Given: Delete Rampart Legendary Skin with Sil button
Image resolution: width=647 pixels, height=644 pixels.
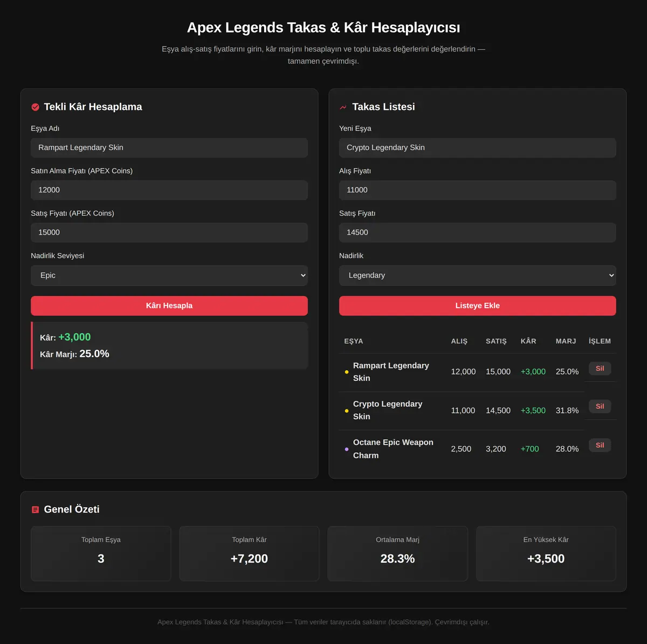Looking at the screenshot, I should pyautogui.click(x=600, y=369).
